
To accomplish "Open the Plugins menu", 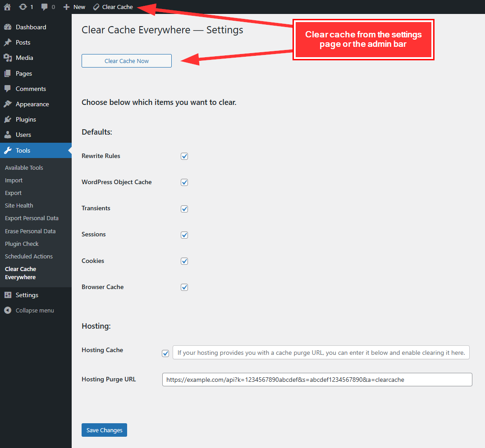I will click(x=26, y=120).
